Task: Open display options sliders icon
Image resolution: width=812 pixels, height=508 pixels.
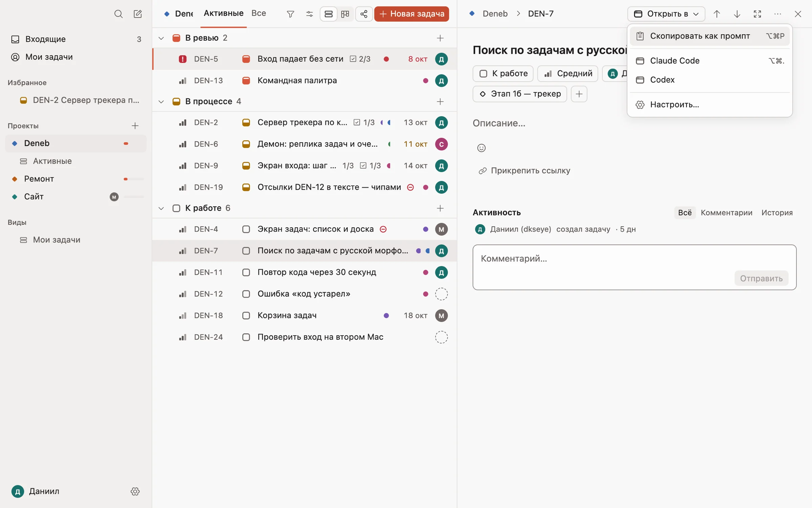Action: pos(309,14)
